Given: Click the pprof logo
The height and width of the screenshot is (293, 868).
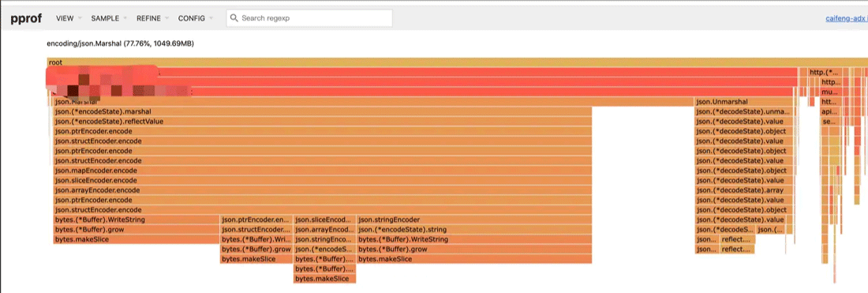Looking at the screenshot, I should point(27,18).
